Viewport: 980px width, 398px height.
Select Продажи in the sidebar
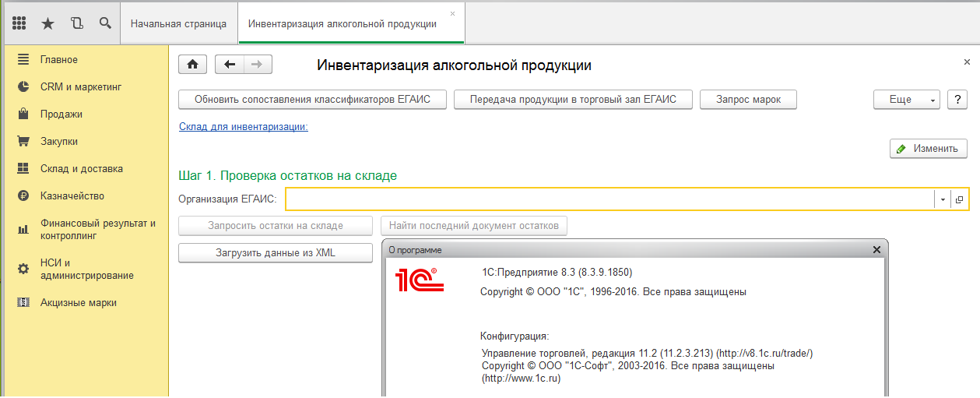coord(61,114)
